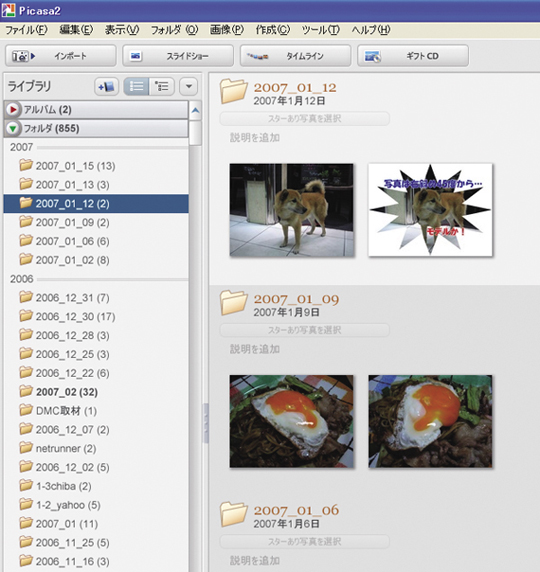The width and height of the screenshot is (540, 572).
Task: Select the DMC取材 (1) folder
Action: point(96,411)
